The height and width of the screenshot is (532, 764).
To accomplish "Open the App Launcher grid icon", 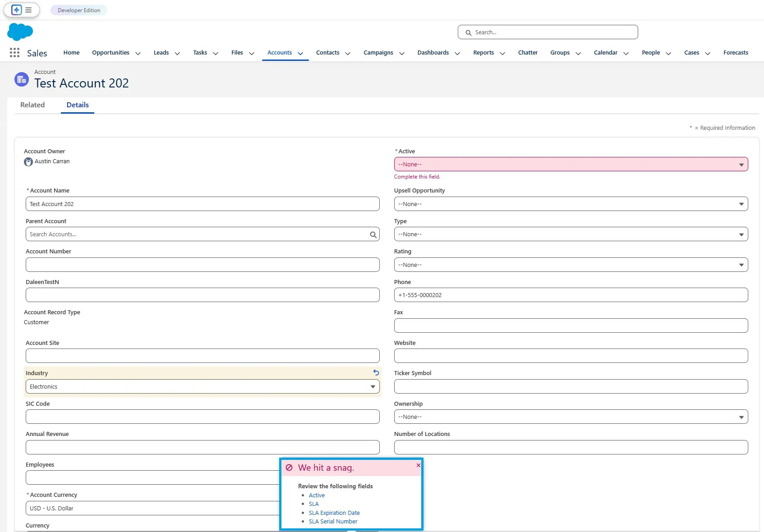I will pos(14,53).
